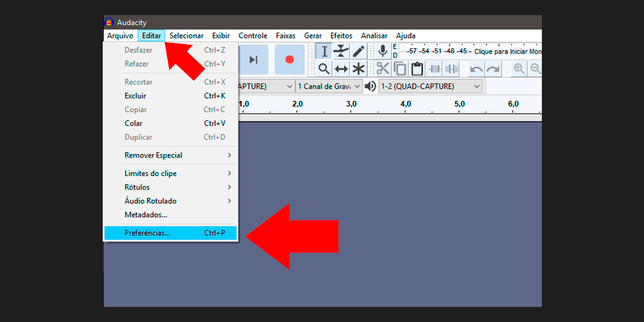The height and width of the screenshot is (322, 644).
Task: Click the Paste clipboard icon
Action: [417, 68]
